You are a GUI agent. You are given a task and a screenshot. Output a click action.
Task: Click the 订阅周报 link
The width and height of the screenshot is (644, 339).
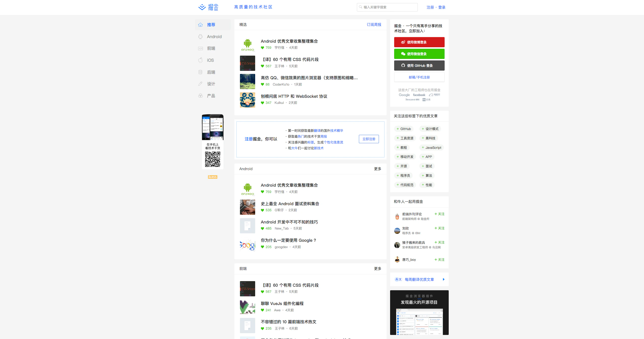pos(374,25)
